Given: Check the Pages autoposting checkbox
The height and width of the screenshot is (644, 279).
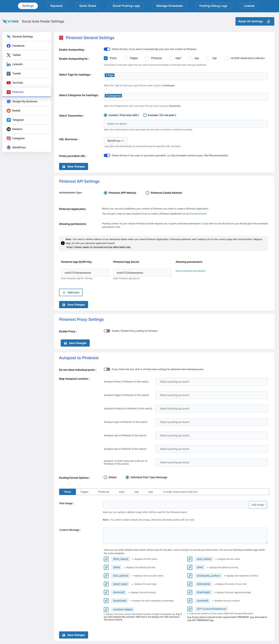Looking at the screenshot, I should click(x=126, y=58).
